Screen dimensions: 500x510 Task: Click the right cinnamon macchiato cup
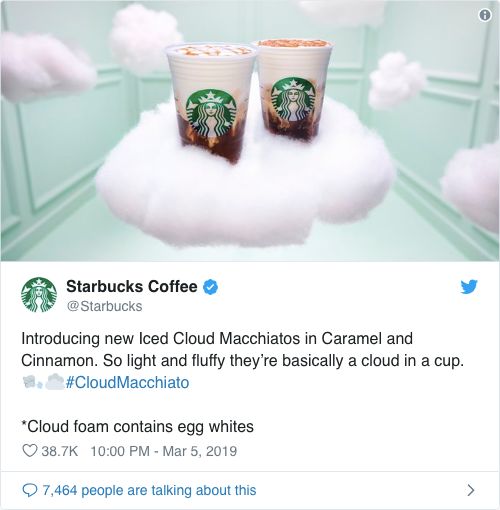(293, 90)
